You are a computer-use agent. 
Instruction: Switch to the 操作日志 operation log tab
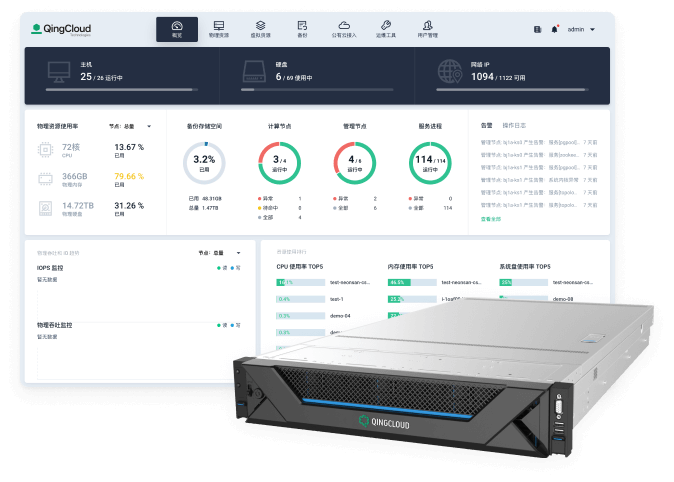coord(514,126)
